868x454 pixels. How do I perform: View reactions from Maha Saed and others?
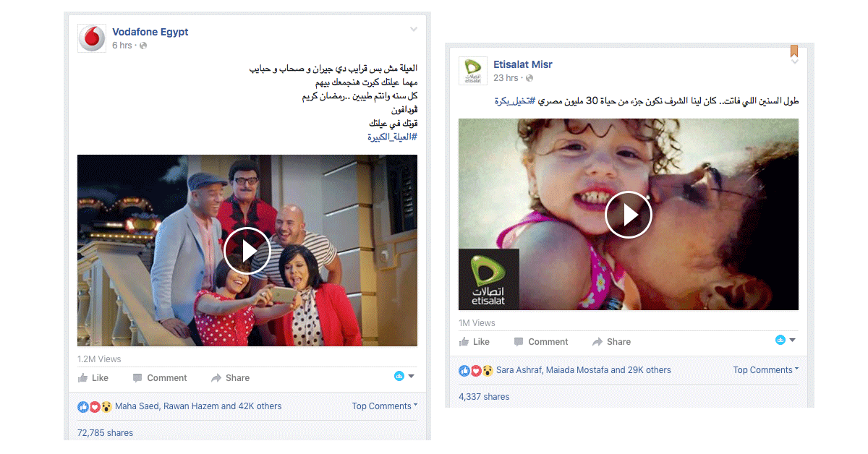pyautogui.click(x=198, y=406)
